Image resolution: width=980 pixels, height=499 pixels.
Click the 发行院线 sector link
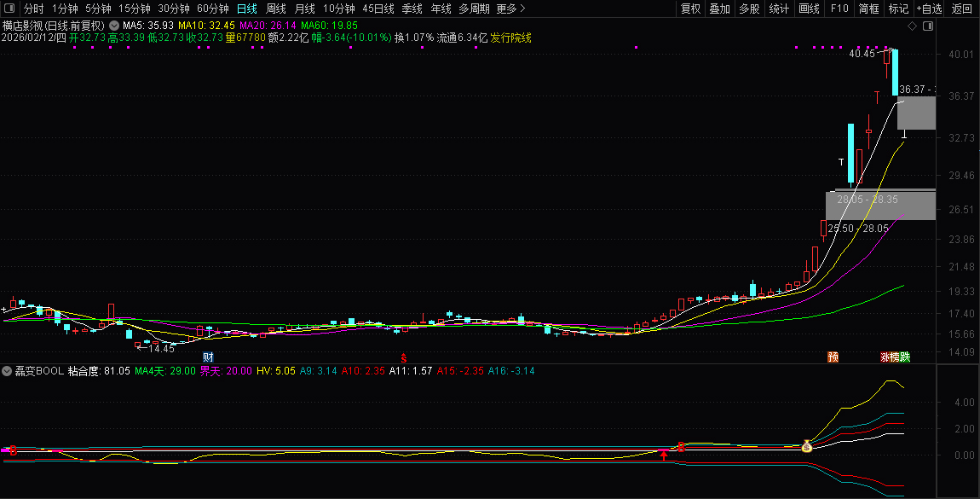click(x=511, y=38)
